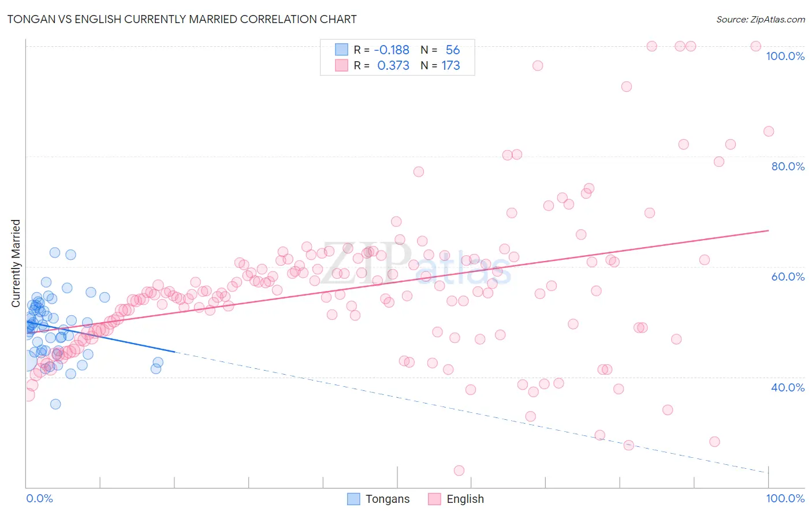This screenshot has width=812, height=515.
Task: Click the R value 0.373 text
Action: (393, 65)
